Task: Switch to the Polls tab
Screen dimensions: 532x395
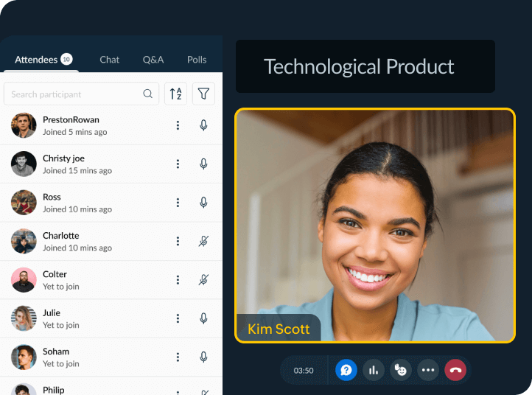Action: pos(197,60)
